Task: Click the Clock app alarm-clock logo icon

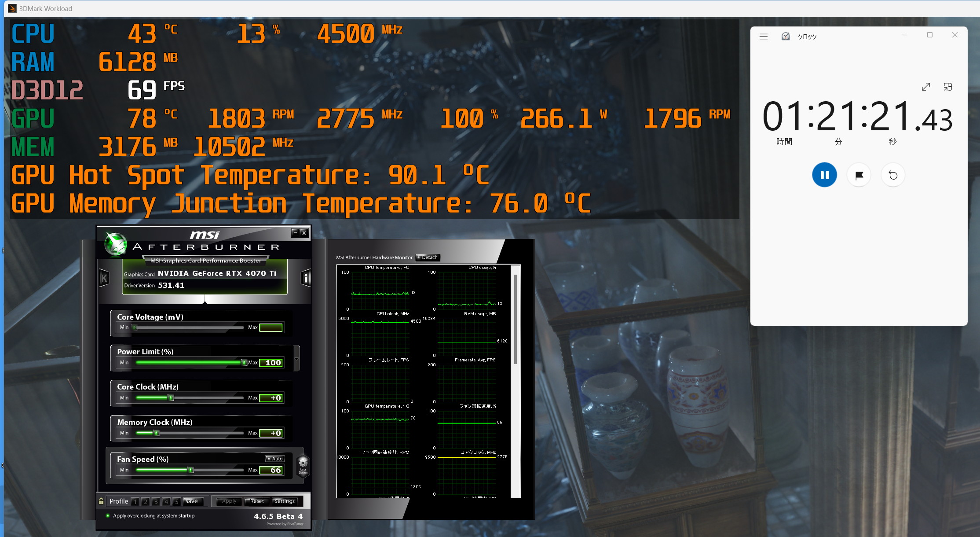Action: [x=785, y=36]
